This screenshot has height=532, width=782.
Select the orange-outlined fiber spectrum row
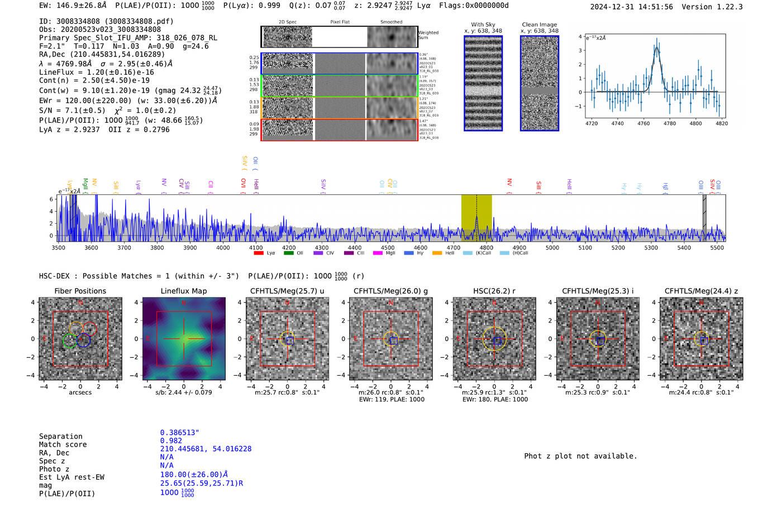[339, 108]
